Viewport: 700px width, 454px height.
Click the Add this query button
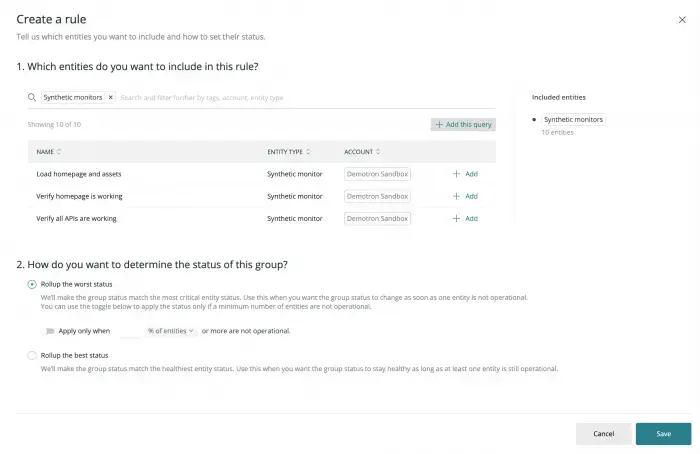463,125
